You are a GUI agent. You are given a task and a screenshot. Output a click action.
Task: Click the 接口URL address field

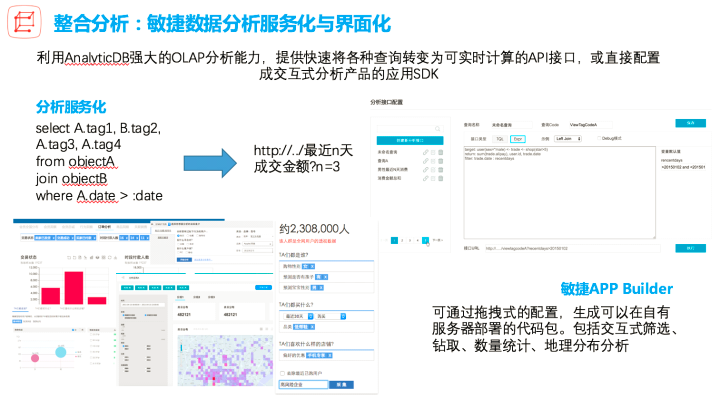(572, 248)
